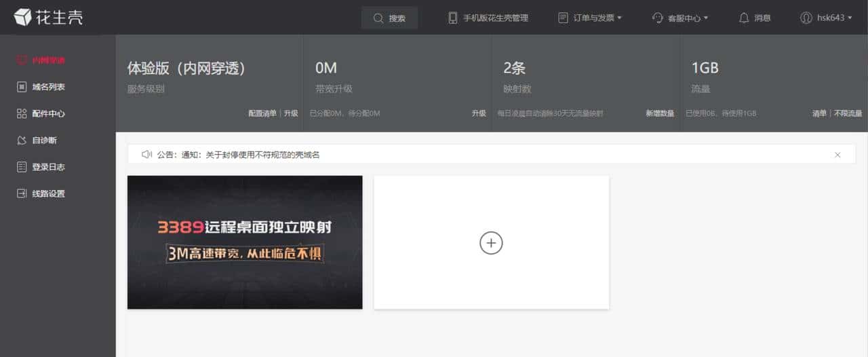Click the announcement speaker icon
Image resolution: width=868 pixels, height=357 pixels.
[146, 155]
